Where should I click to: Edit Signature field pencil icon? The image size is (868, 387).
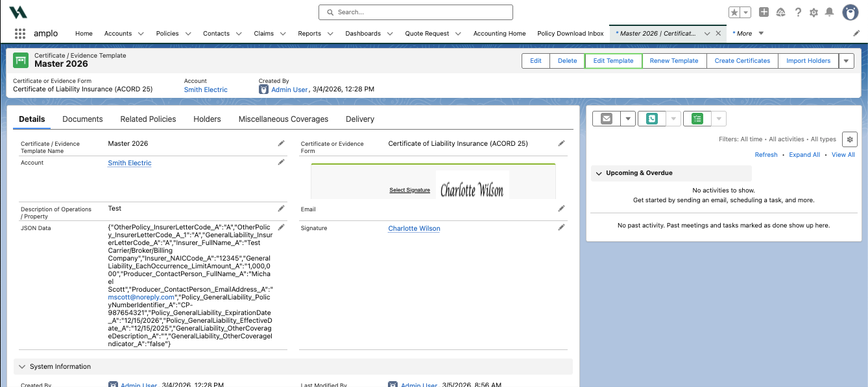tap(561, 227)
